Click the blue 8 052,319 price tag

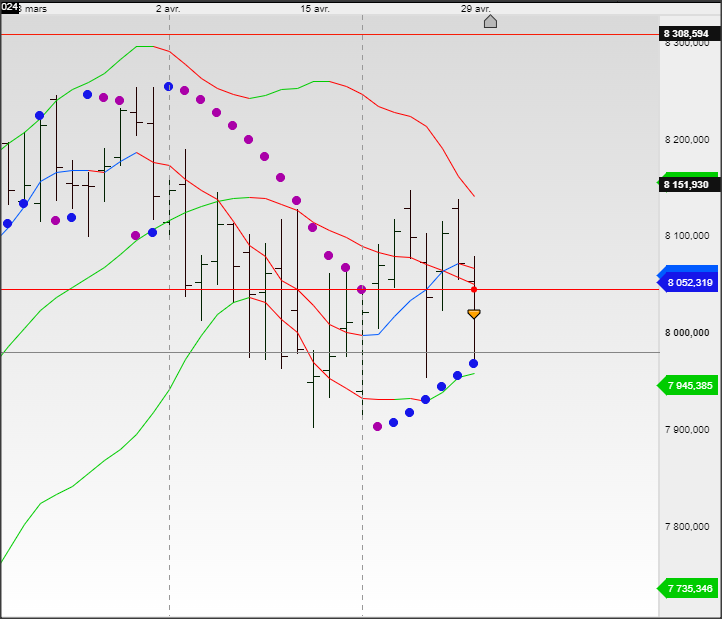[687, 282]
